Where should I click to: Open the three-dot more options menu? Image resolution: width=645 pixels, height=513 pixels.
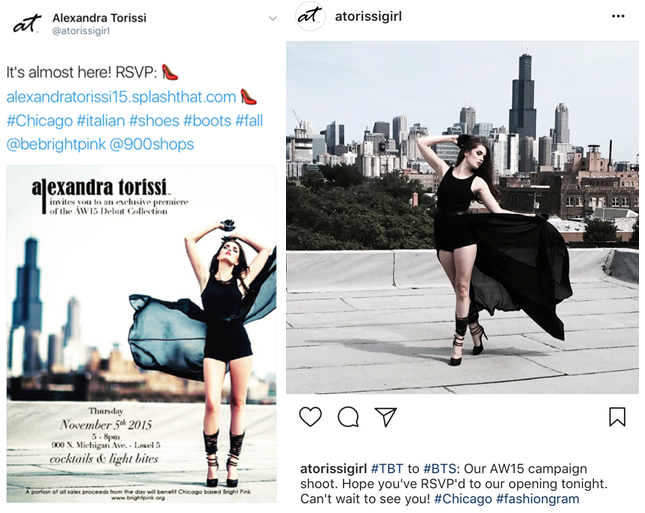pos(618,16)
